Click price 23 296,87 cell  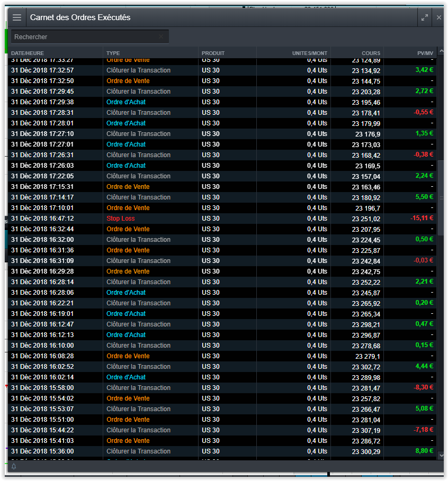(x=366, y=335)
